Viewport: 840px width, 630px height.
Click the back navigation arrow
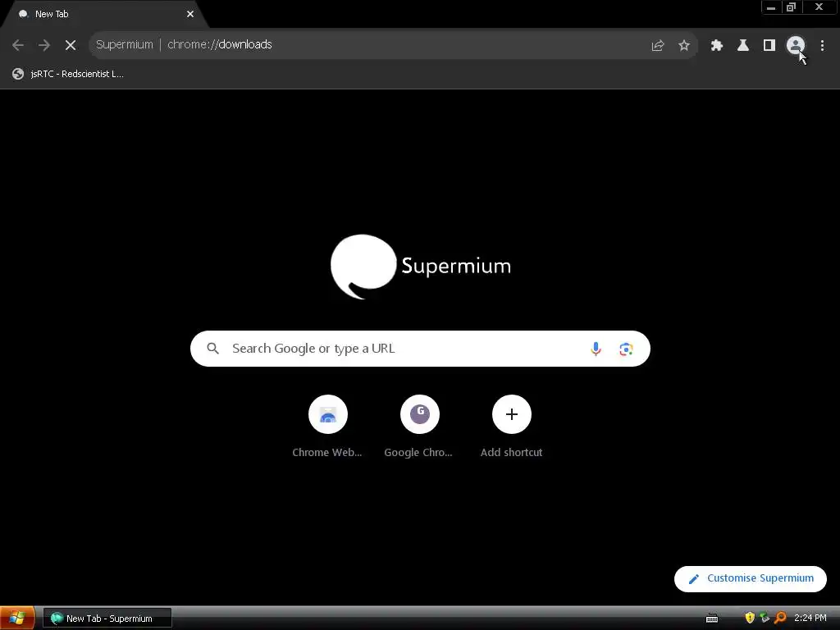pyautogui.click(x=18, y=45)
